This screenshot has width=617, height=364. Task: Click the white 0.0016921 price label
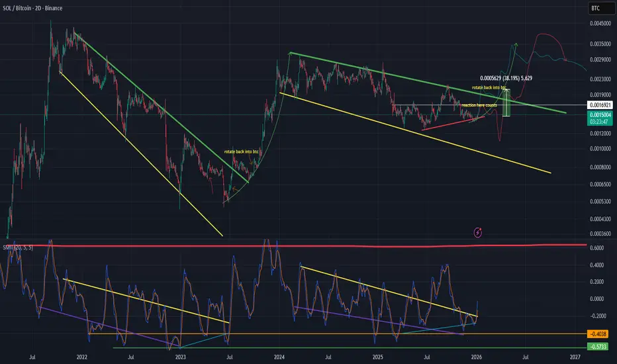tap(600, 105)
